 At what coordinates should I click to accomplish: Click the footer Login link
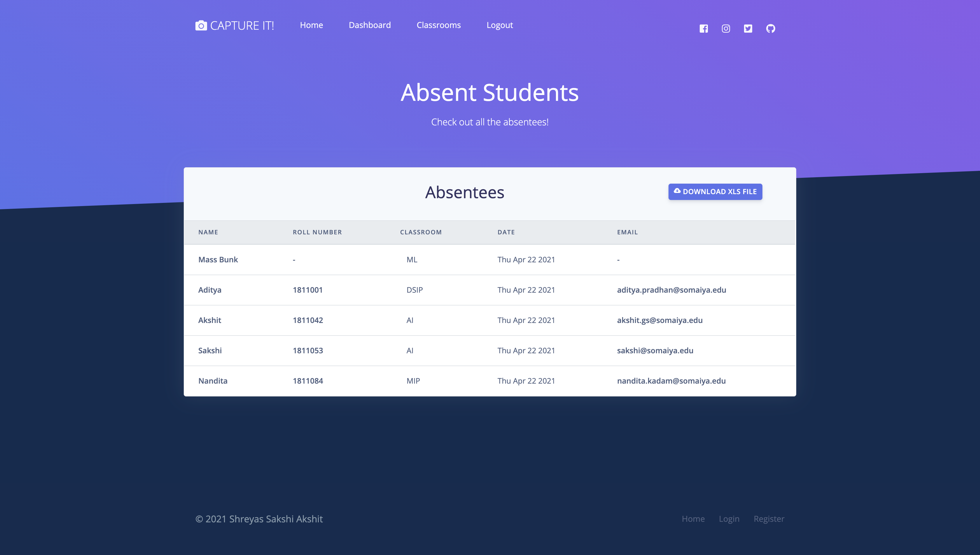coord(729,519)
